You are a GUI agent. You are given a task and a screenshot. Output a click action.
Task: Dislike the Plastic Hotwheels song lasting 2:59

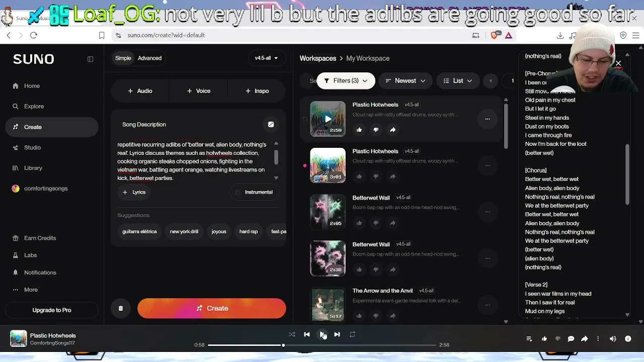[376, 130]
